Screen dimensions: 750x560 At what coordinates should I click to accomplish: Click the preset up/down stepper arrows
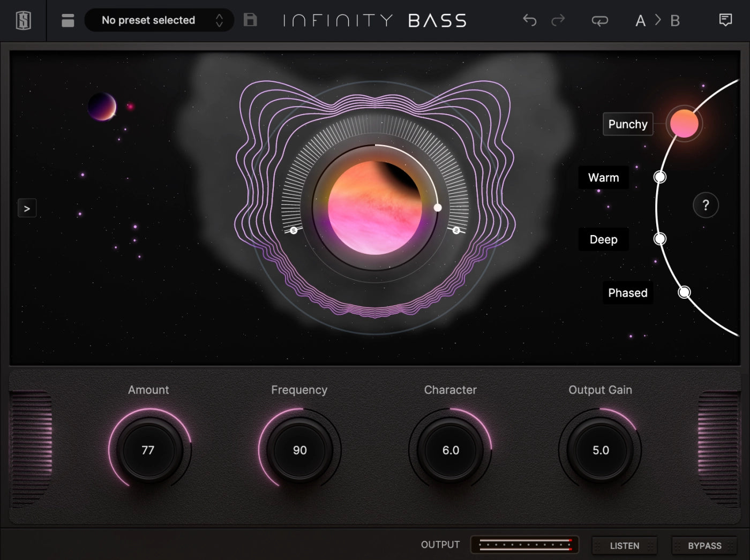point(219,20)
